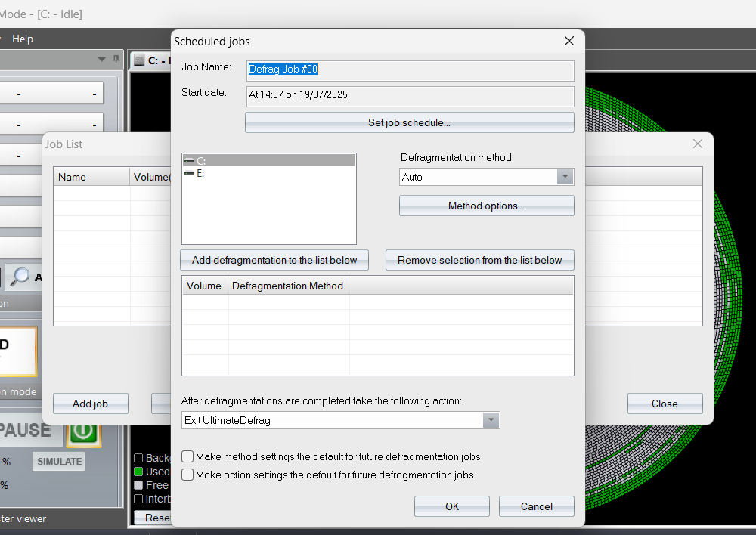Close the Scheduled jobs dialog with X
This screenshot has width=756, height=535.
click(569, 42)
